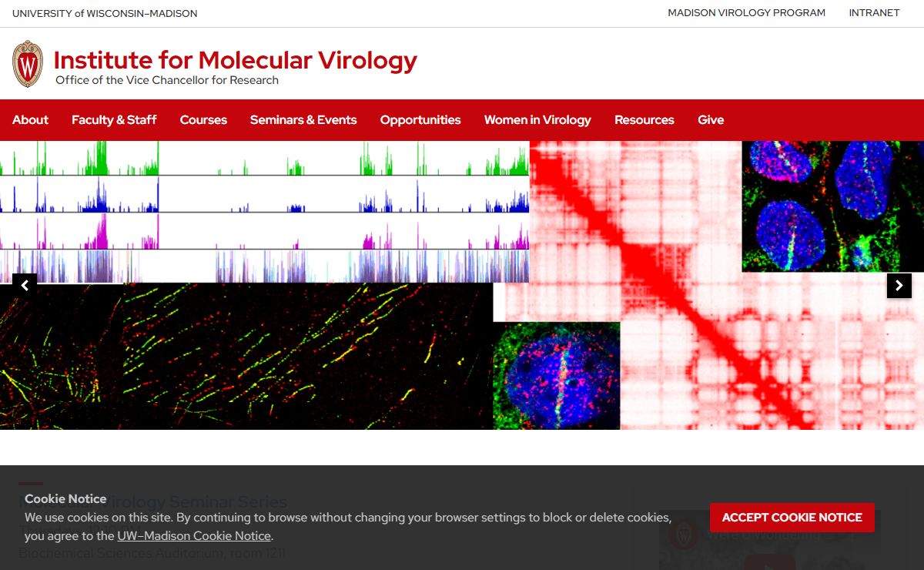The height and width of the screenshot is (570, 924).
Task: Open the Courses menu item
Action: point(203,120)
